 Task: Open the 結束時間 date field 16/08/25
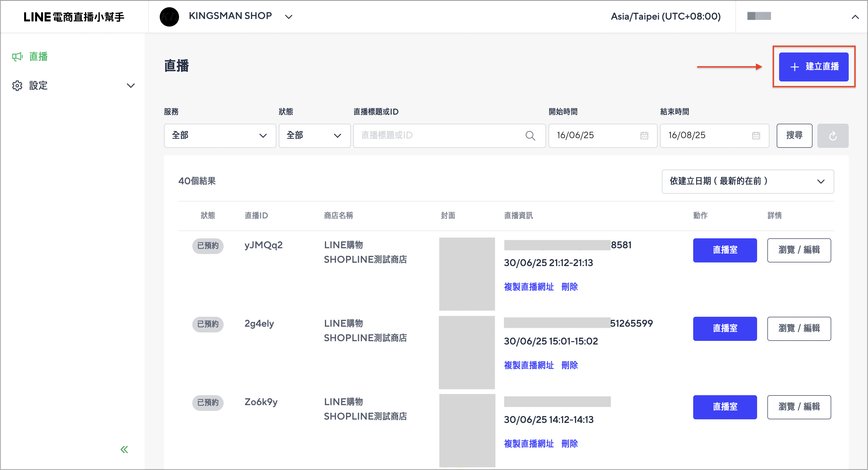(x=714, y=135)
